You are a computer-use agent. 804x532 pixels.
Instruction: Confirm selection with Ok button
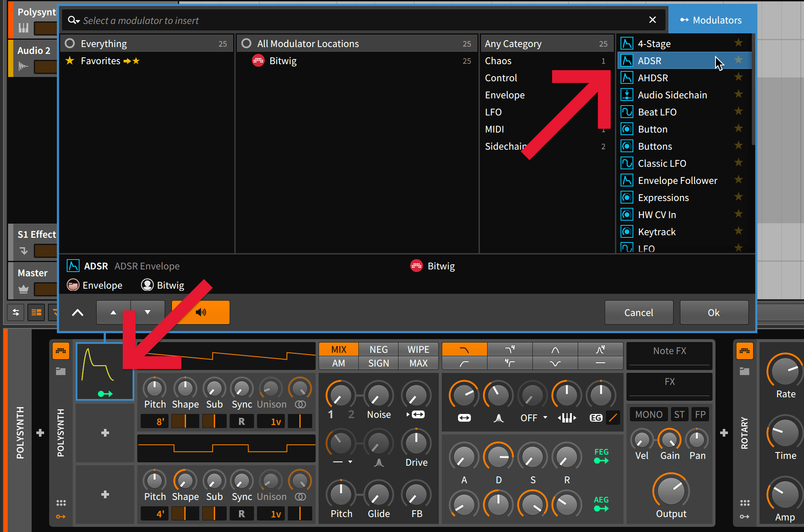pyautogui.click(x=714, y=312)
